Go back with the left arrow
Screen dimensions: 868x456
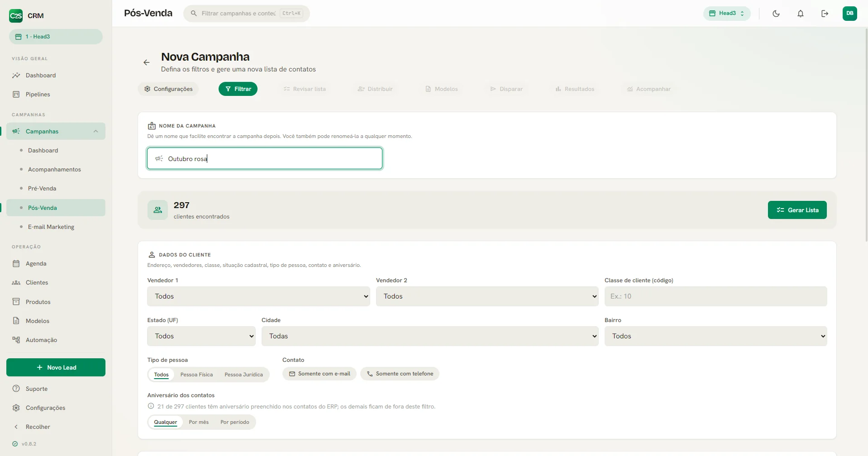point(147,62)
